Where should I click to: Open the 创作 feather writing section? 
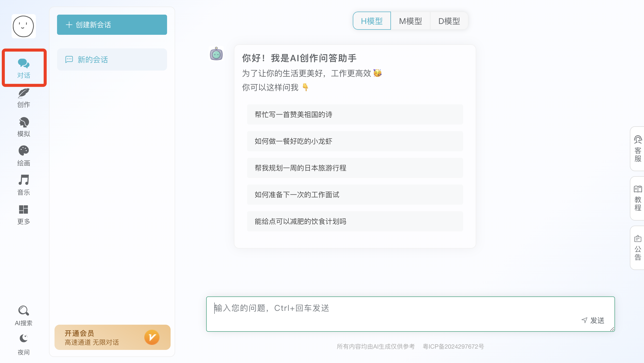tap(24, 98)
